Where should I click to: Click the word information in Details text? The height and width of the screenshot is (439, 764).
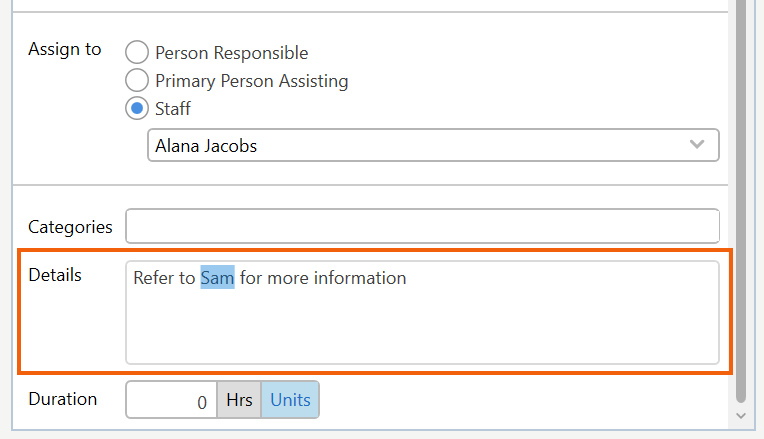(x=360, y=278)
